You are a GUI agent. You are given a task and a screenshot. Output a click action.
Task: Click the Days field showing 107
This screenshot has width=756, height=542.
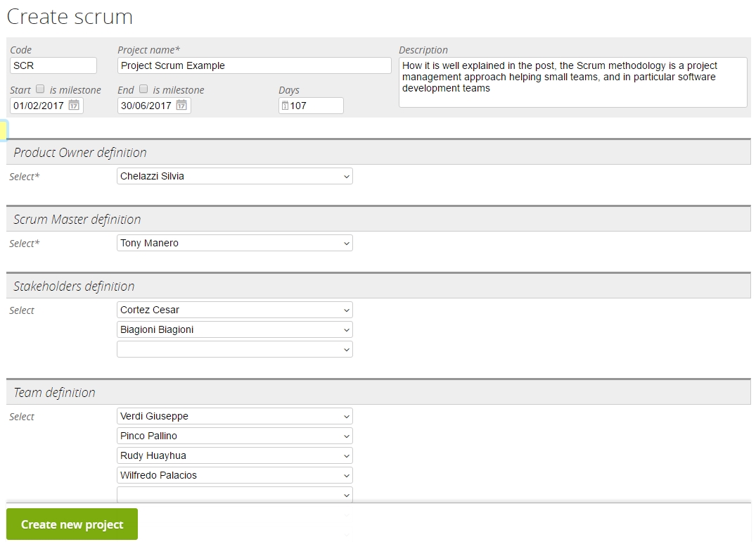[311, 106]
